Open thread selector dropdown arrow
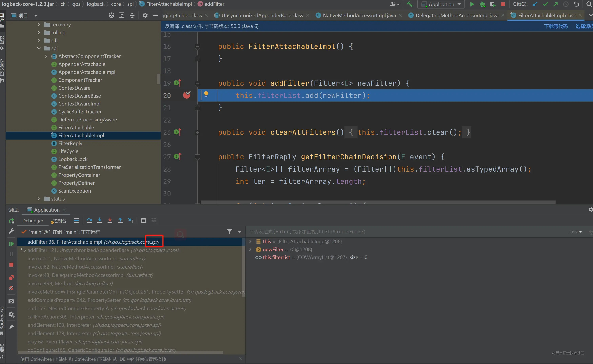The image size is (593, 364). click(240, 232)
